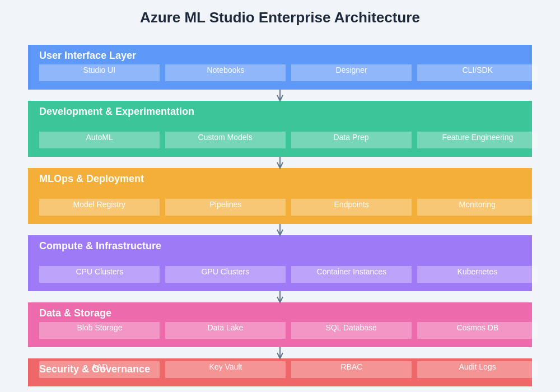This screenshot has width=560, height=392.
Task: Select the Data Lake box
Action: click(x=225, y=330)
